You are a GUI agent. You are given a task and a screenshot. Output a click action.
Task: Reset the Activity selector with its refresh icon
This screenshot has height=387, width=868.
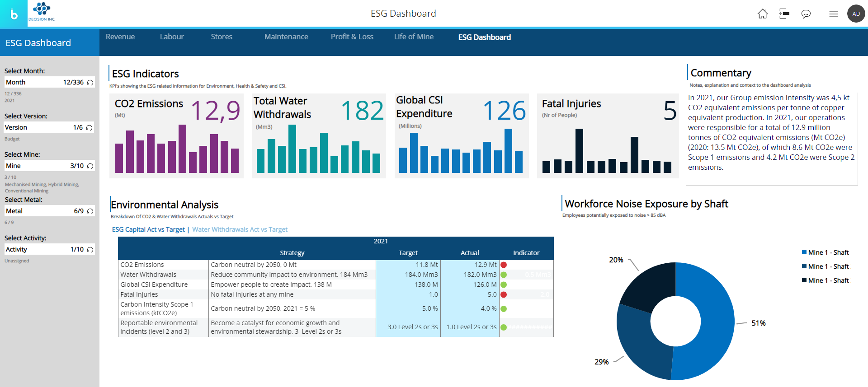point(90,250)
